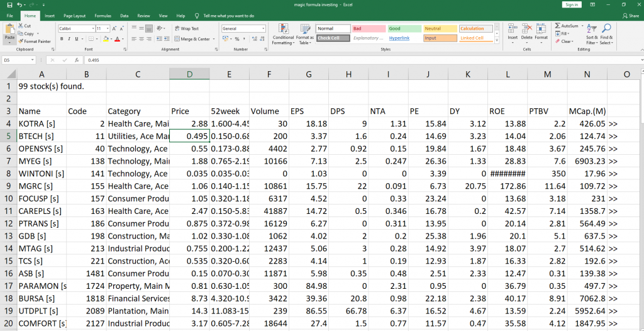Apply the Bad cell style
Viewport: 644px width, 331px height.
click(x=369, y=29)
